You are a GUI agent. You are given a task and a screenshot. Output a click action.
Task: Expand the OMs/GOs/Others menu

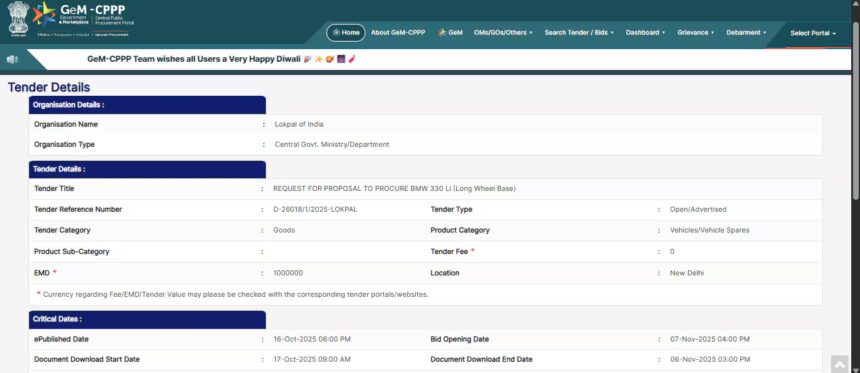503,33
